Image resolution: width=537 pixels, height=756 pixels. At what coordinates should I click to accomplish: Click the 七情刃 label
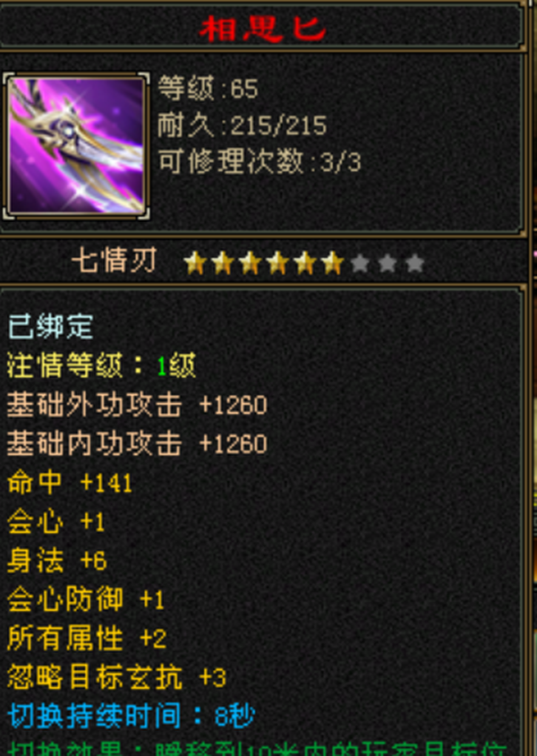click(115, 262)
